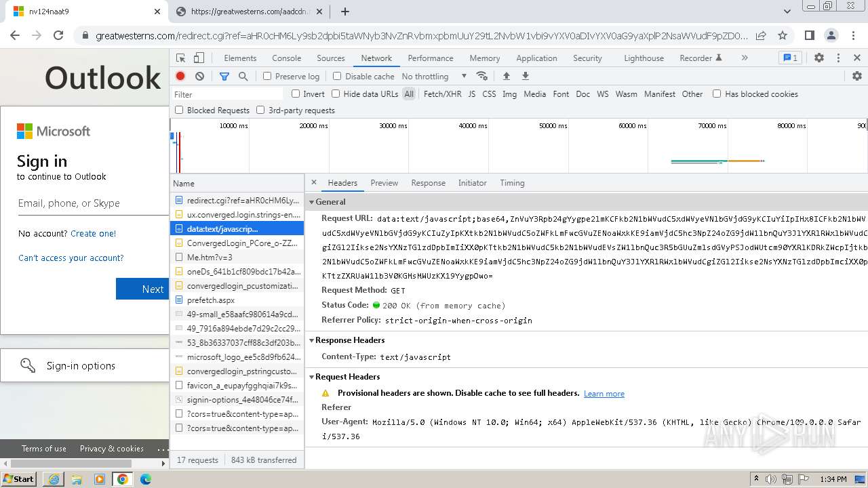The width and height of the screenshot is (868, 488).
Task: Toggle the network filter funnel icon
Action: pyautogui.click(x=224, y=77)
